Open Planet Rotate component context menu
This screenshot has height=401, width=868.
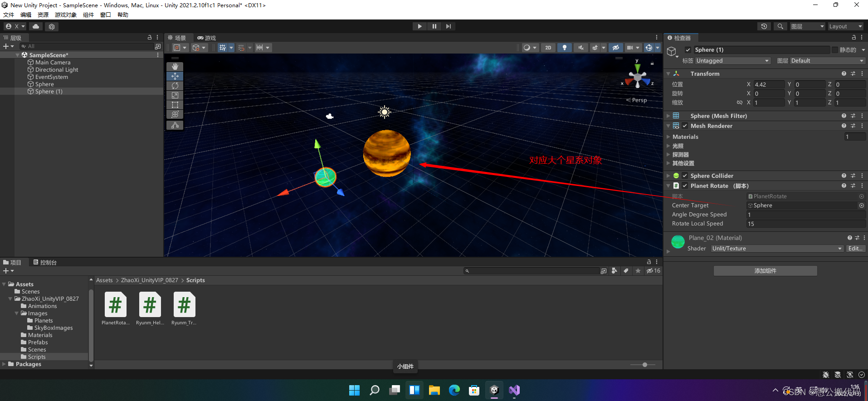coord(862,186)
